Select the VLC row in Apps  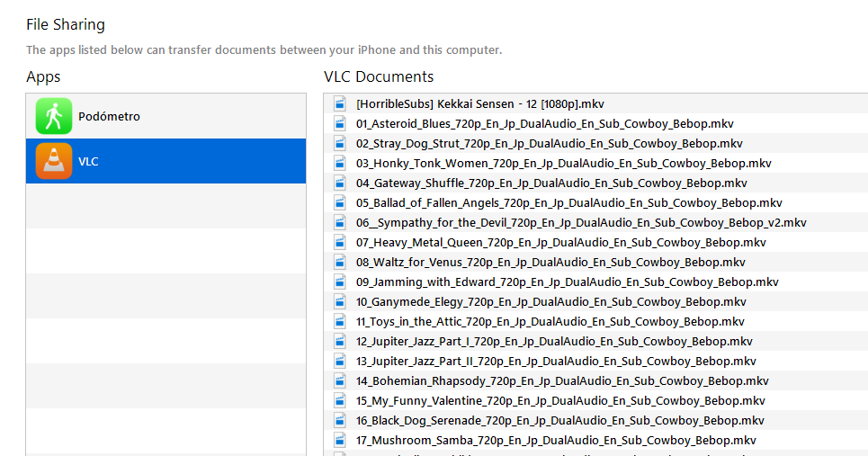[x=166, y=161]
